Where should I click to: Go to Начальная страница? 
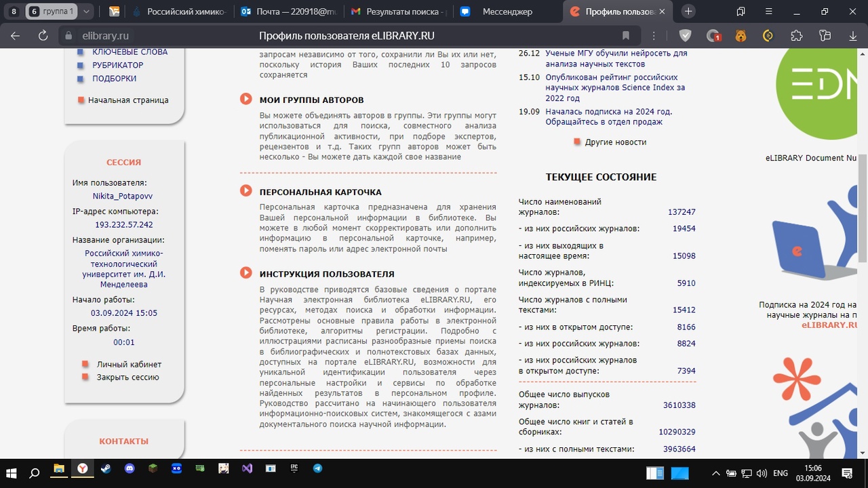point(128,100)
